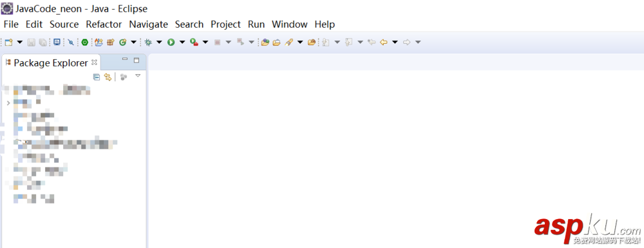Open the Package Explorer View Menu triangle

[x=138, y=75]
